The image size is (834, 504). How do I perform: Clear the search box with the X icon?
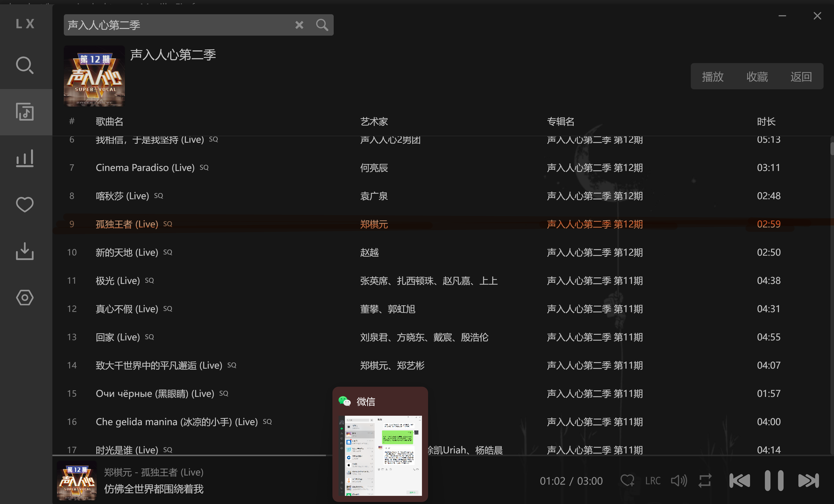pyautogui.click(x=299, y=25)
